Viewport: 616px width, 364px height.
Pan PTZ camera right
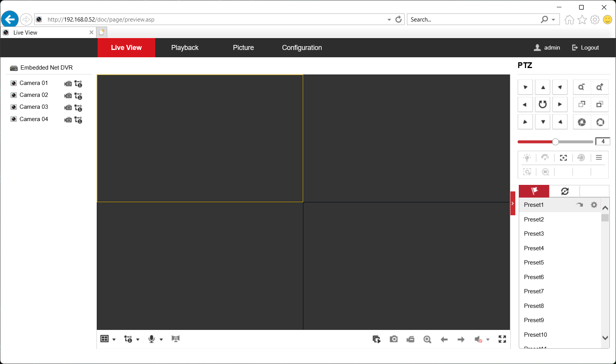point(560,105)
